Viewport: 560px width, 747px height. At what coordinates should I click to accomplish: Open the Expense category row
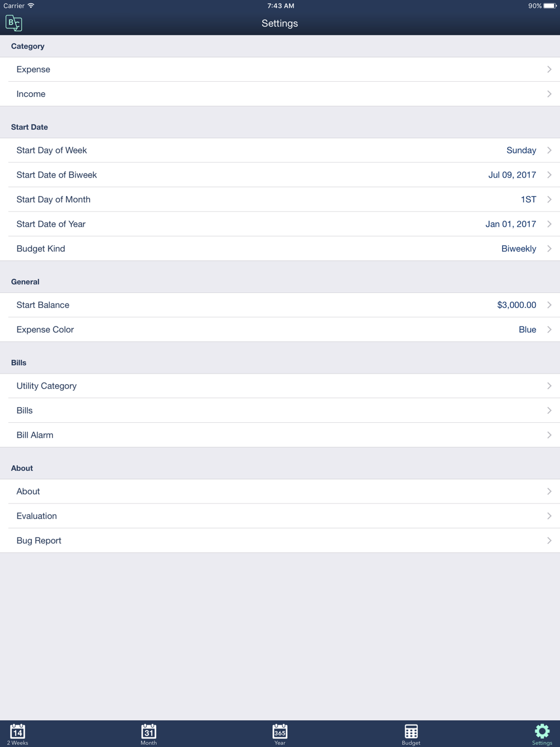pyautogui.click(x=280, y=69)
